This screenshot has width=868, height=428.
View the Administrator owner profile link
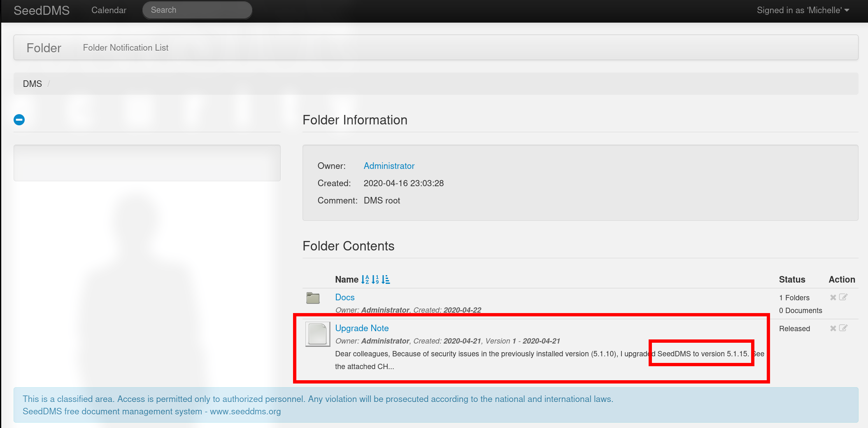[389, 166]
